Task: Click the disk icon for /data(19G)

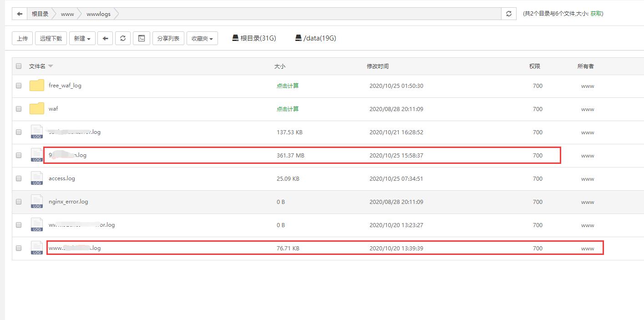Action: [298, 38]
